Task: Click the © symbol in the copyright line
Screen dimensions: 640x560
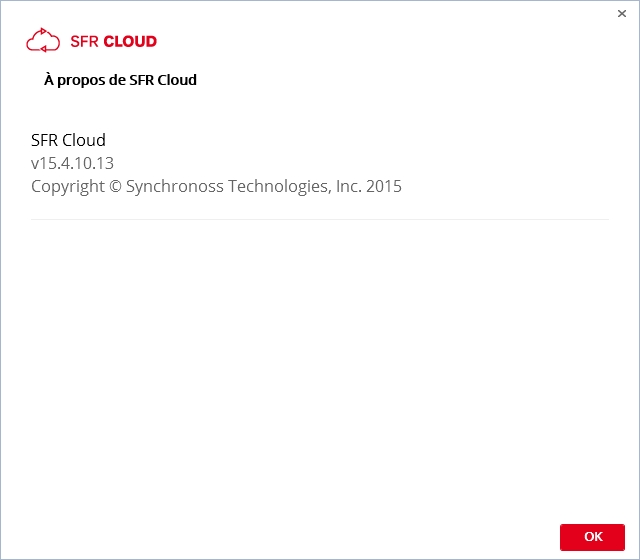Action: point(115,186)
